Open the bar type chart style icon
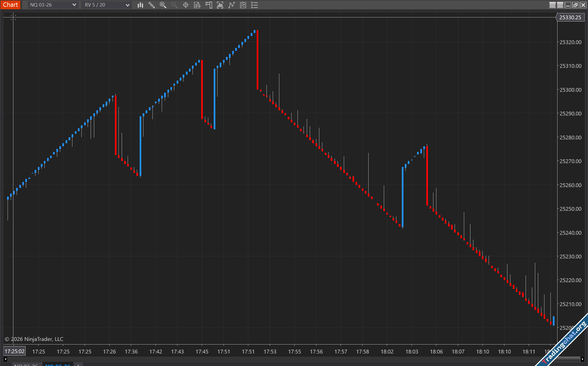This screenshot has width=588, height=366. click(x=140, y=5)
